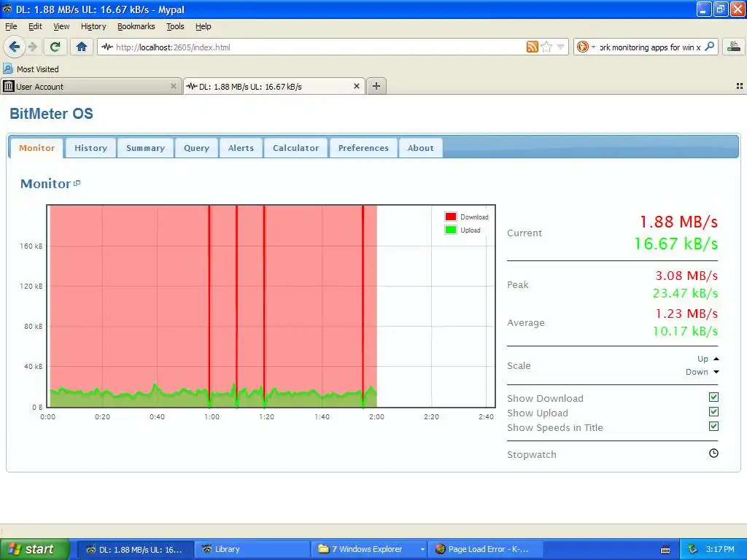Open the Help menu
The image size is (747, 560).
click(x=203, y=26)
